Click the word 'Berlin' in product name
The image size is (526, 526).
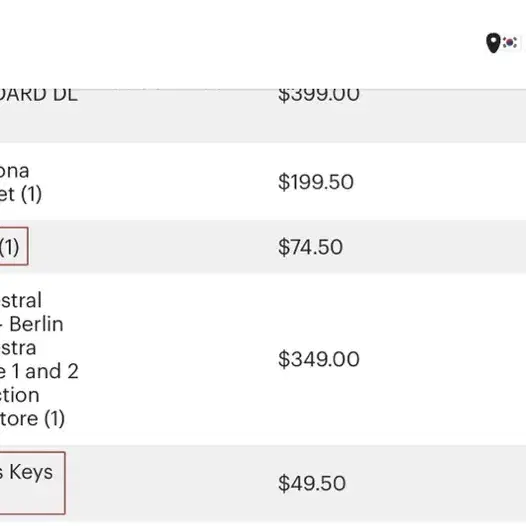coord(36,324)
